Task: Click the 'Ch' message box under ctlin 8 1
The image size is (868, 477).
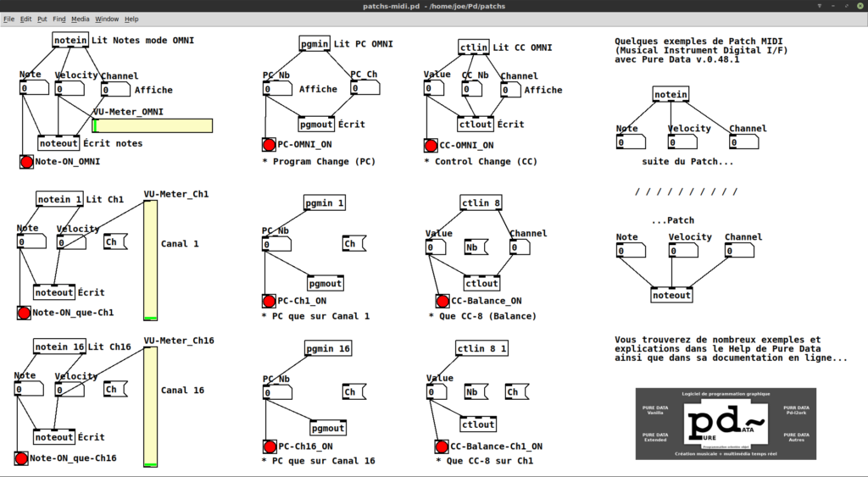Action: 517,392
